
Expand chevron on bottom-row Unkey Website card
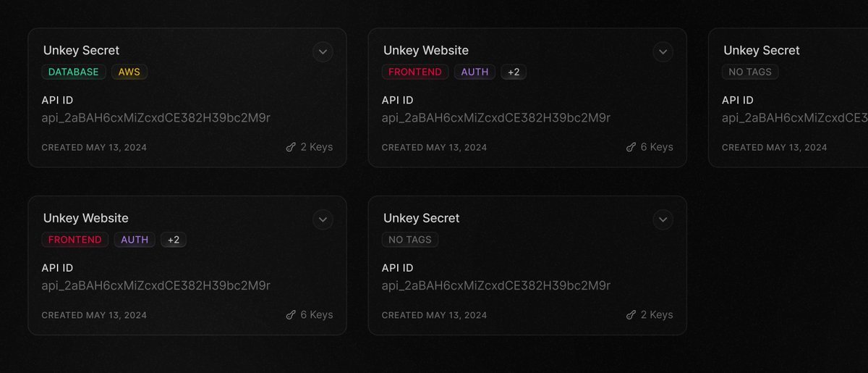[323, 219]
